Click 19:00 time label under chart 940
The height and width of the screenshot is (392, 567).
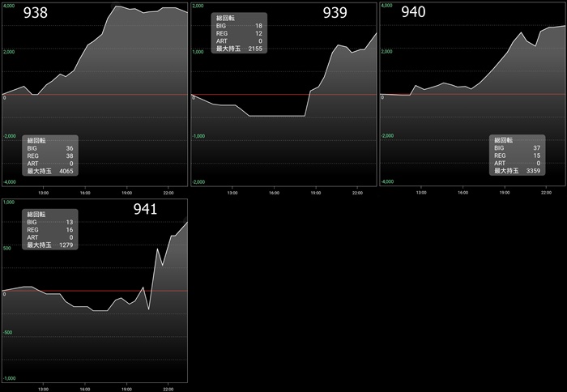point(505,193)
